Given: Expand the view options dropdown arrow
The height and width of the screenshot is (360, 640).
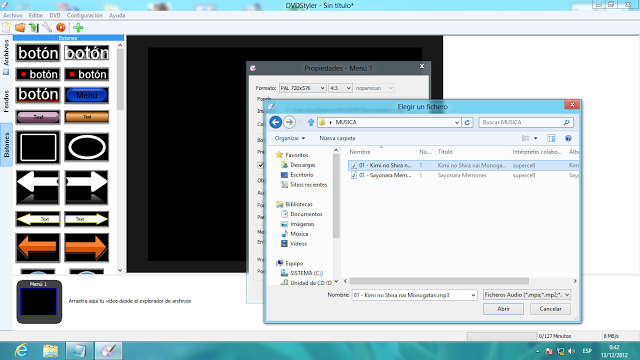Looking at the screenshot, I should tap(536, 138).
